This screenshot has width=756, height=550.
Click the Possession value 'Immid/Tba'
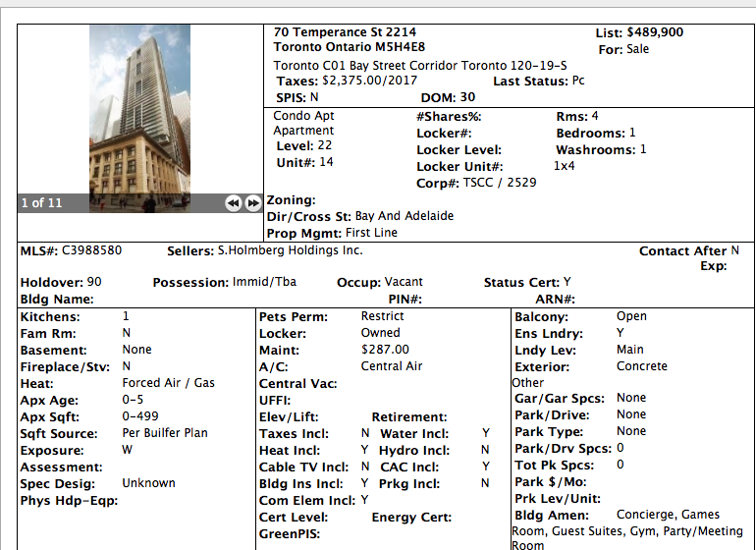pos(264,282)
